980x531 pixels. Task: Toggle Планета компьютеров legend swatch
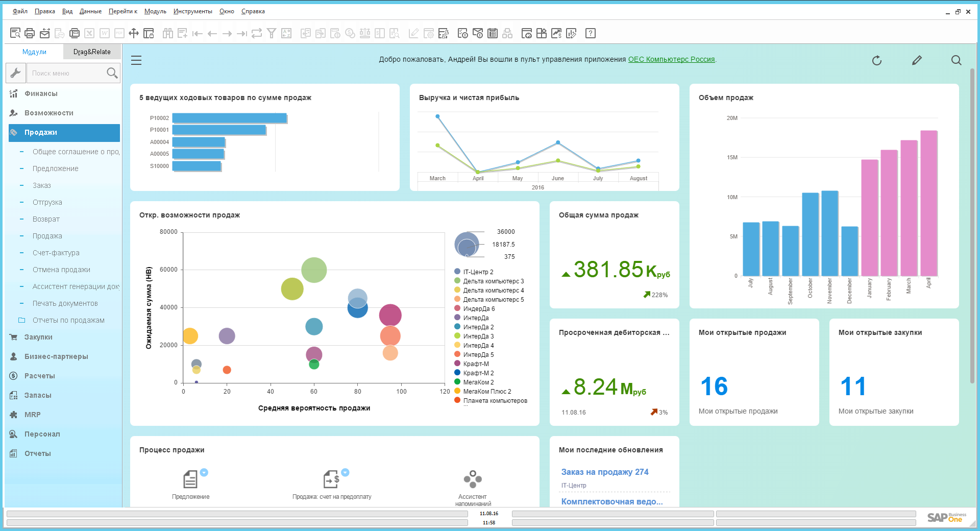click(x=457, y=400)
